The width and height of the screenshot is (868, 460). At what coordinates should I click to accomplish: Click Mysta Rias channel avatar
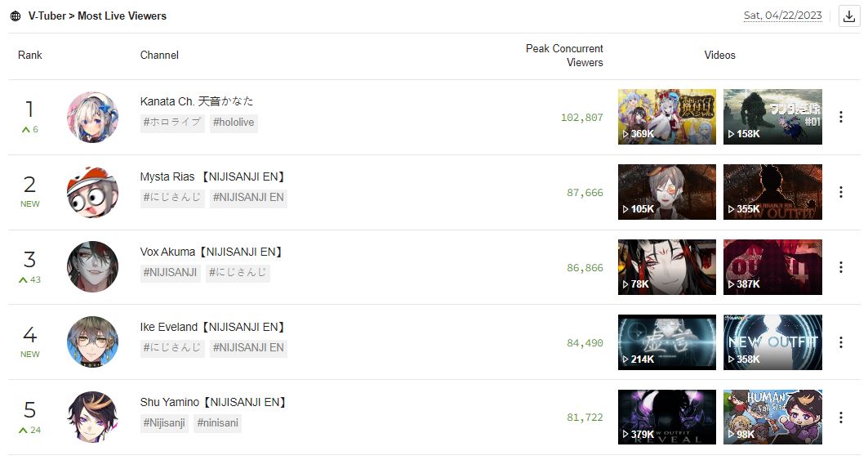(x=92, y=192)
